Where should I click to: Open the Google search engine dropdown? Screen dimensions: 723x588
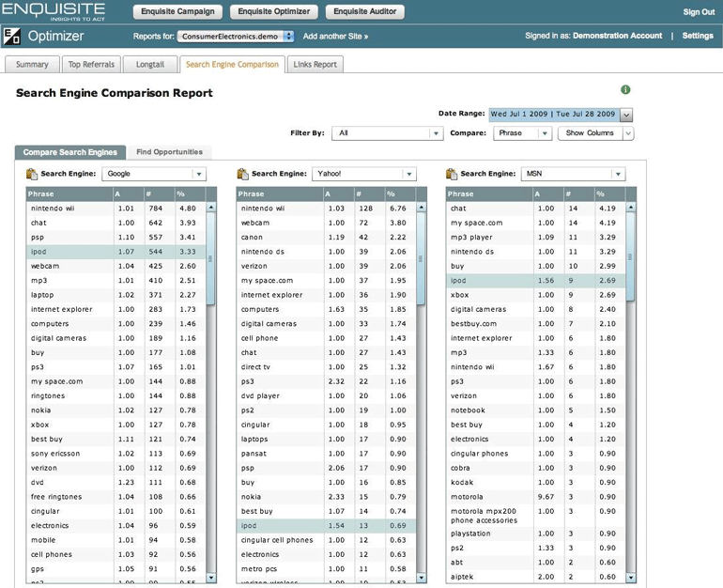(x=154, y=174)
